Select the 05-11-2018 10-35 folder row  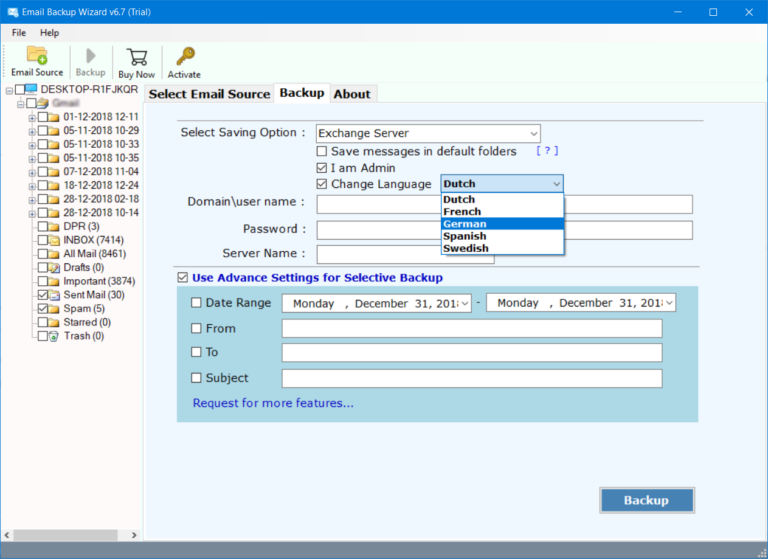click(101, 158)
